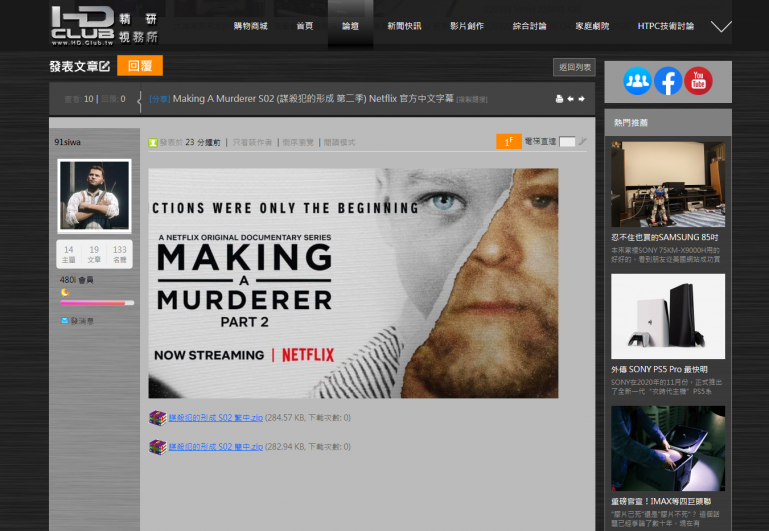Image resolution: width=769 pixels, height=531 pixels.
Task: Switch to 閱讀模式
Action: tap(339, 142)
